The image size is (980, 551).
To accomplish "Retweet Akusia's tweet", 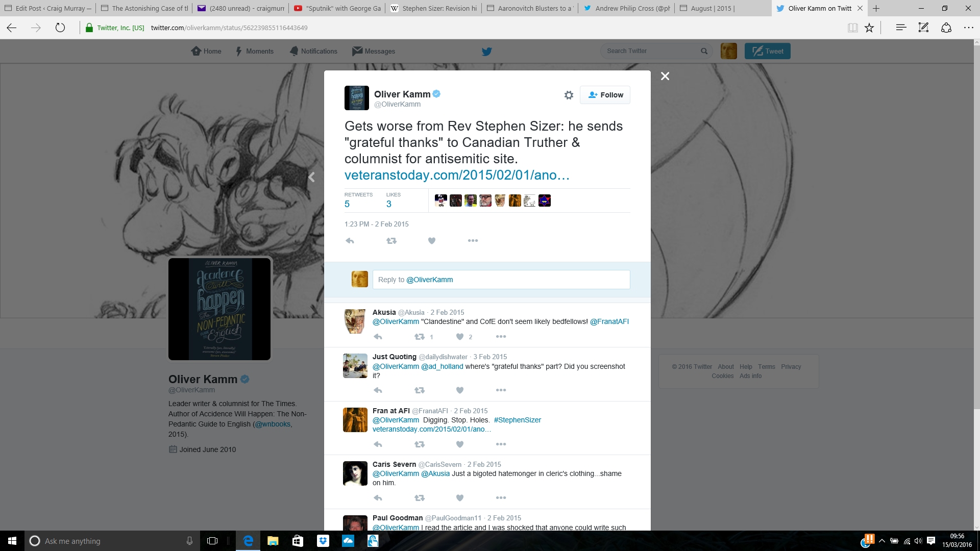I will 420,337.
